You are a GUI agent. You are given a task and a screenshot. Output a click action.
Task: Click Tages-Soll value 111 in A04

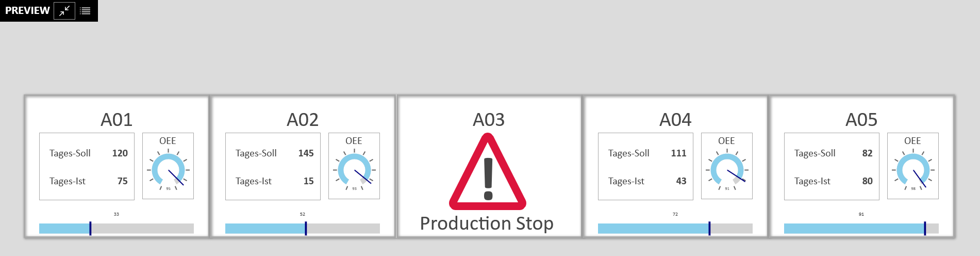coord(678,153)
